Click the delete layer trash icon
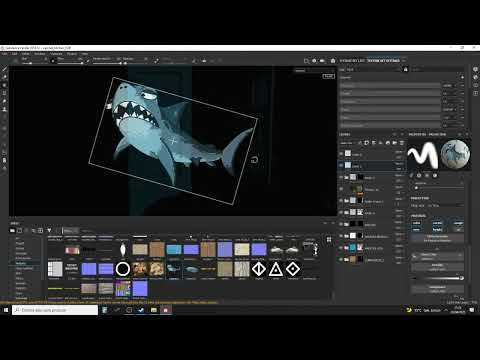 (x=402, y=143)
